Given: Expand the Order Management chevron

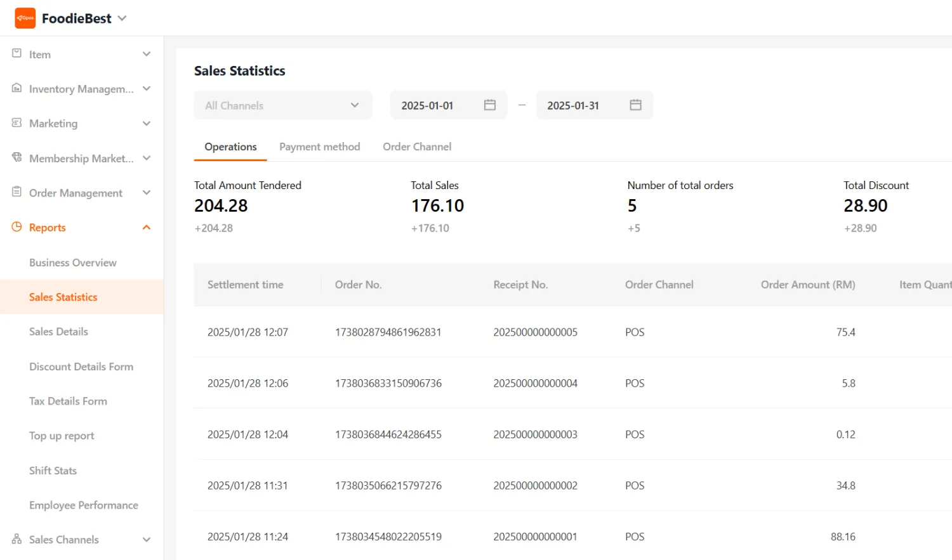Looking at the screenshot, I should click(147, 193).
